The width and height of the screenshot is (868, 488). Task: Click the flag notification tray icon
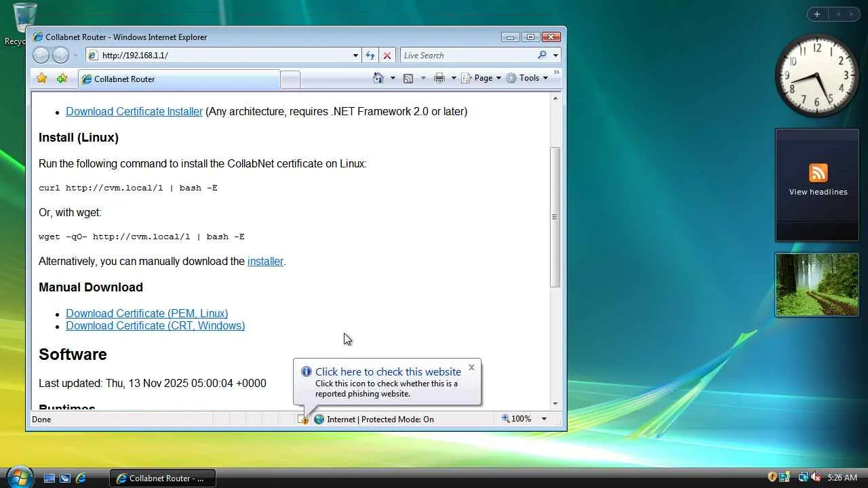click(x=785, y=478)
